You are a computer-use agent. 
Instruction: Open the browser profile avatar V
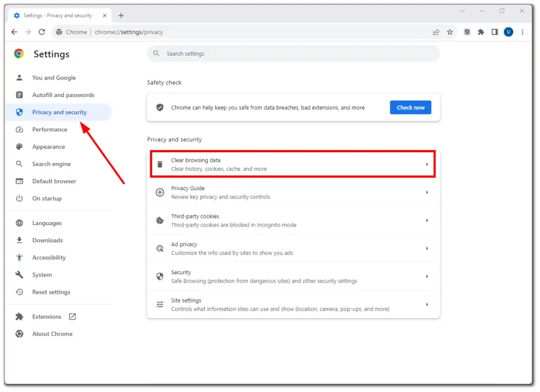point(509,32)
